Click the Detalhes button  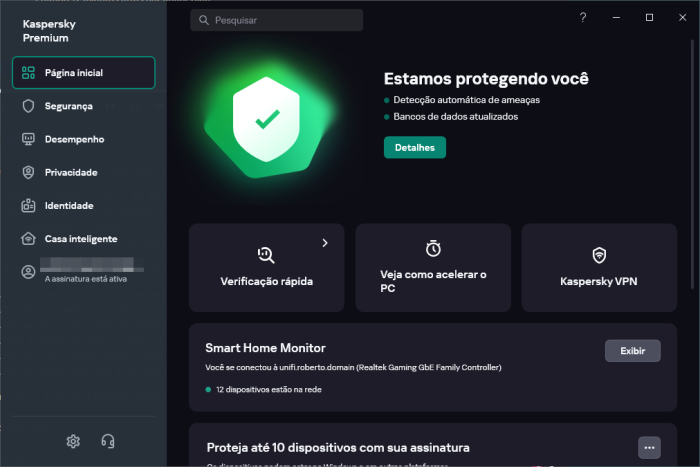pyautogui.click(x=415, y=147)
